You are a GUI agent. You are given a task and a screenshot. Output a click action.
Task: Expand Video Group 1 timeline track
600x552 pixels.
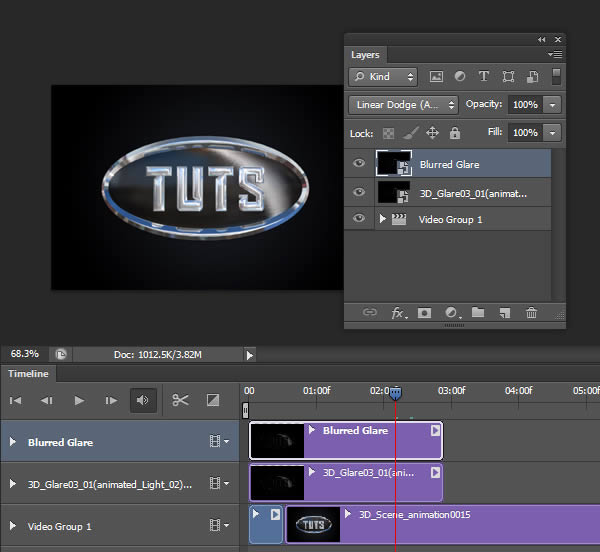pyautogui.click(x=13, y=526)
